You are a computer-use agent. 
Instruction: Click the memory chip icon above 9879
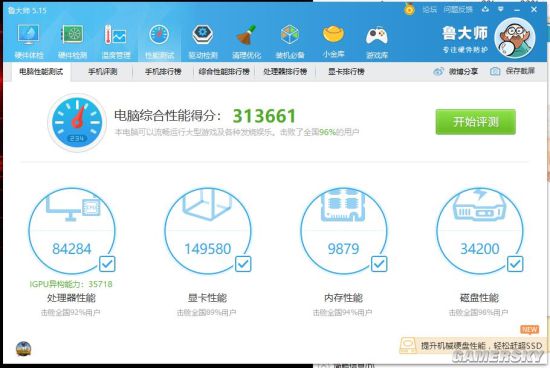tap(343, 205)
